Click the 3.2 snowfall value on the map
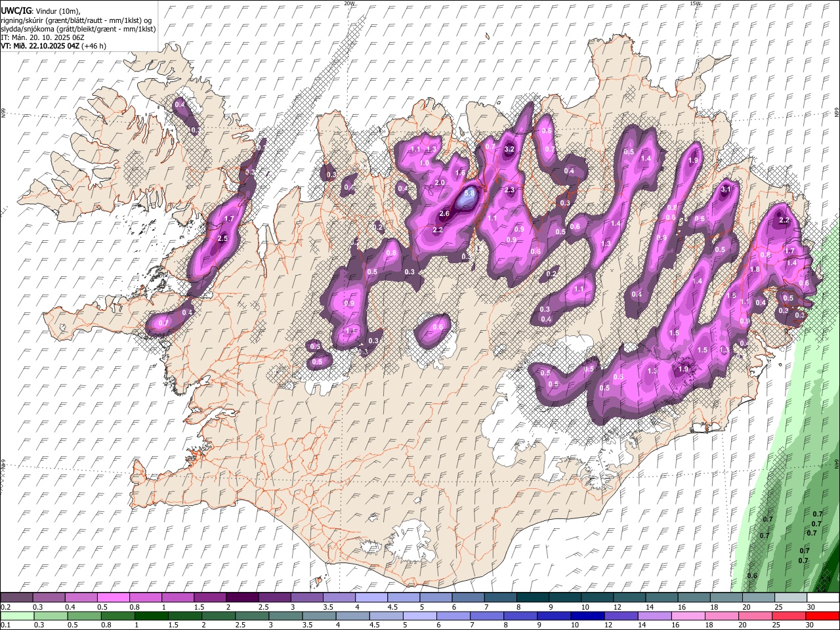 point(509,150)
